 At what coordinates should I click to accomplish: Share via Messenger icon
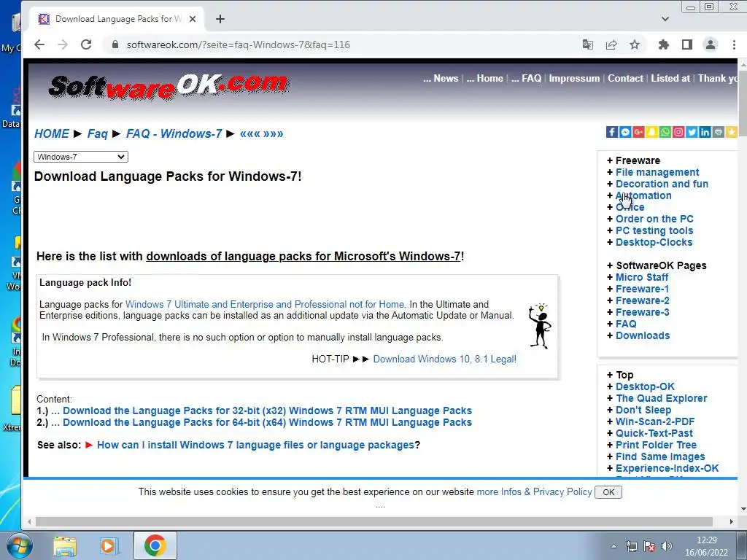click(625, 132)
